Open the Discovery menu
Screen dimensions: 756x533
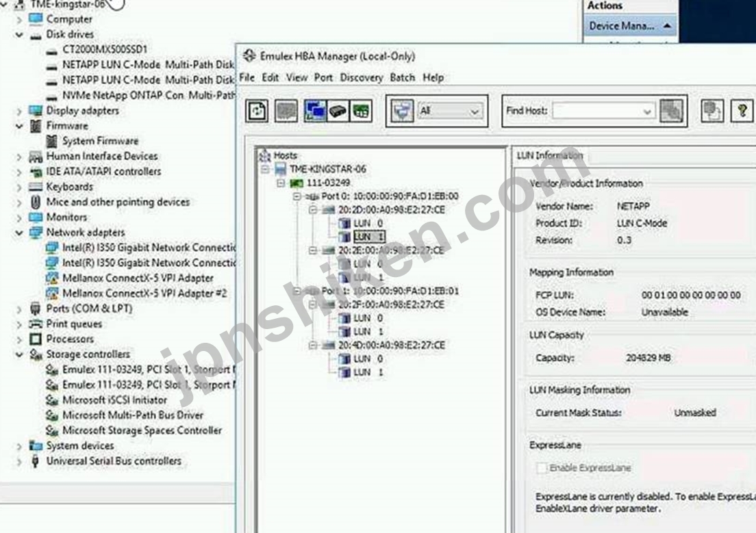[x=361, y=77]
